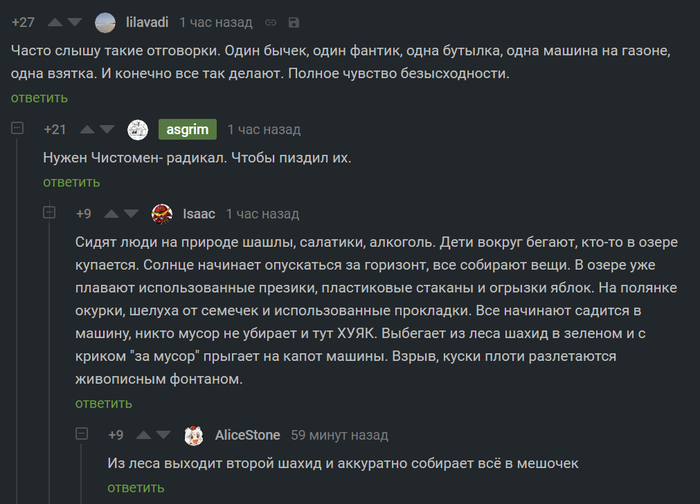This screenshot has width=700, height=504.
Task: Collapse AliceStone's comment
Action: pyautogui.click(x=81, y=436)
